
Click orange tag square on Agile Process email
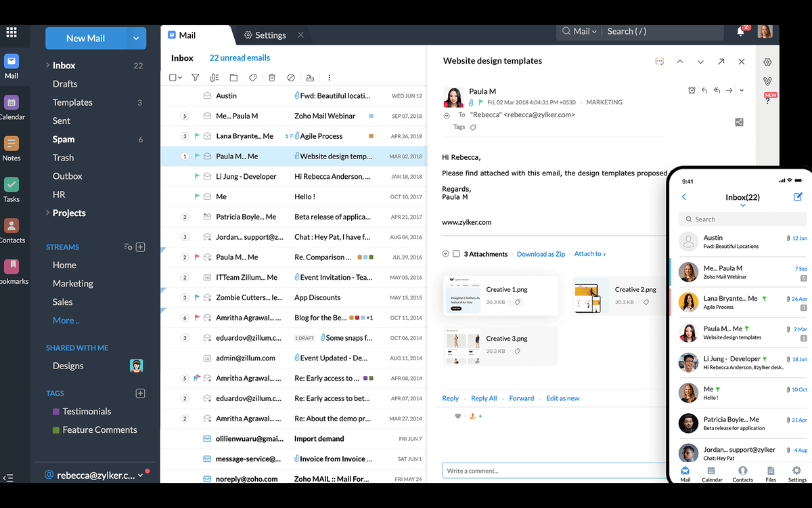[x=371, y=136]
